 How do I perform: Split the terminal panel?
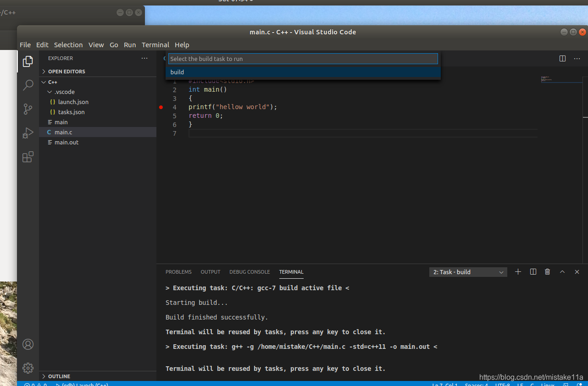tap(533, 272)
